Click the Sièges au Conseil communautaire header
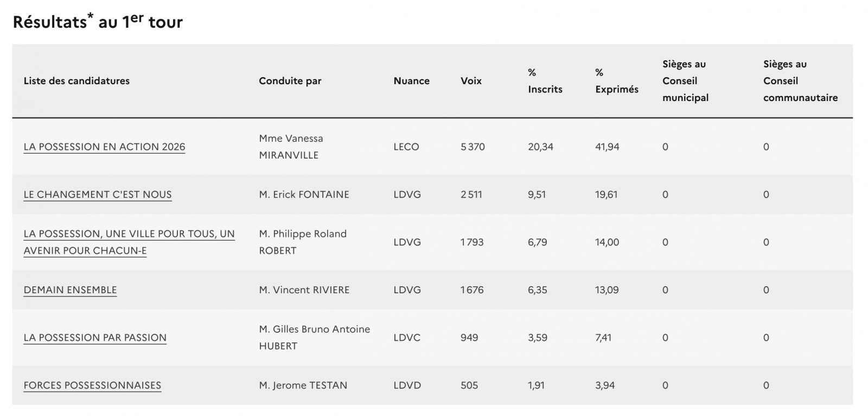 [800, 81]
